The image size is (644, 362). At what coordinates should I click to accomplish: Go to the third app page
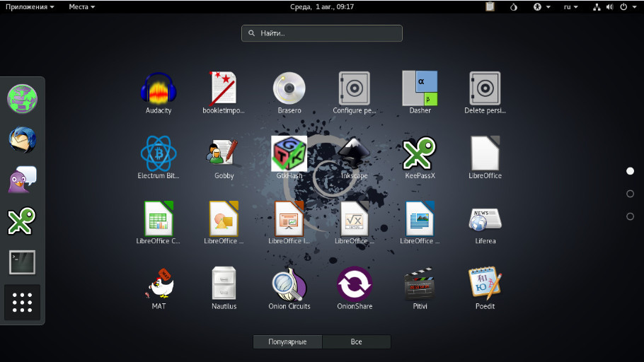pyautogui.click(x=630, y=216)
